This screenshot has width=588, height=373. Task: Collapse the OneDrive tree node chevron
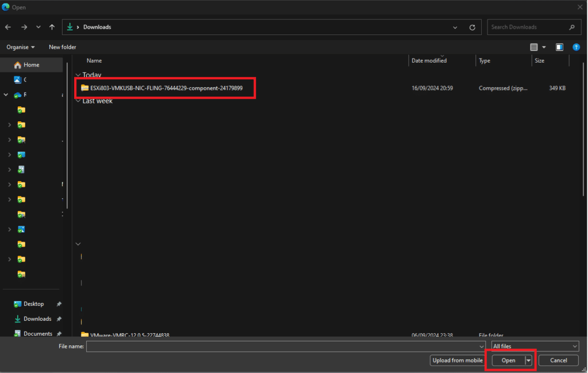click(6, 95)
